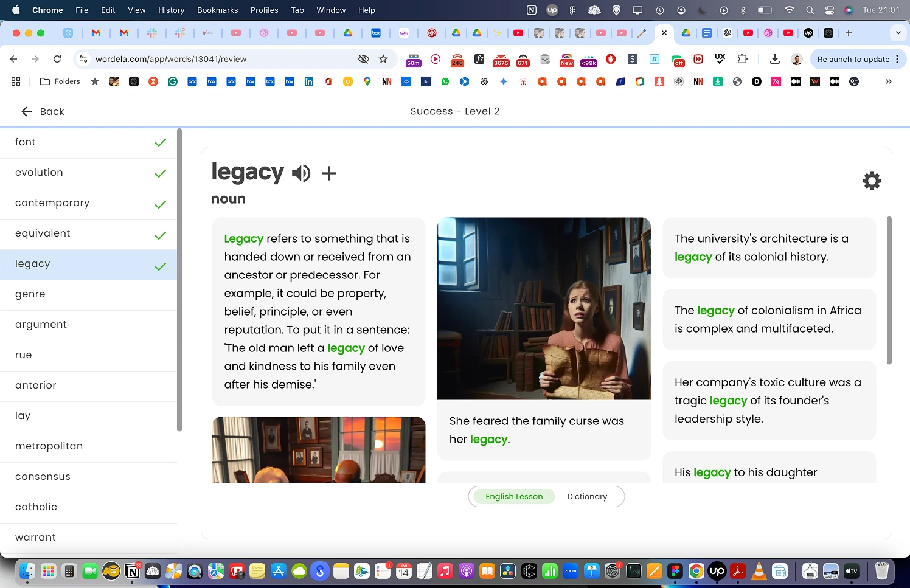Select 'rue' from the word list
Screen dimensions: 910x588
tap(88, 356)
